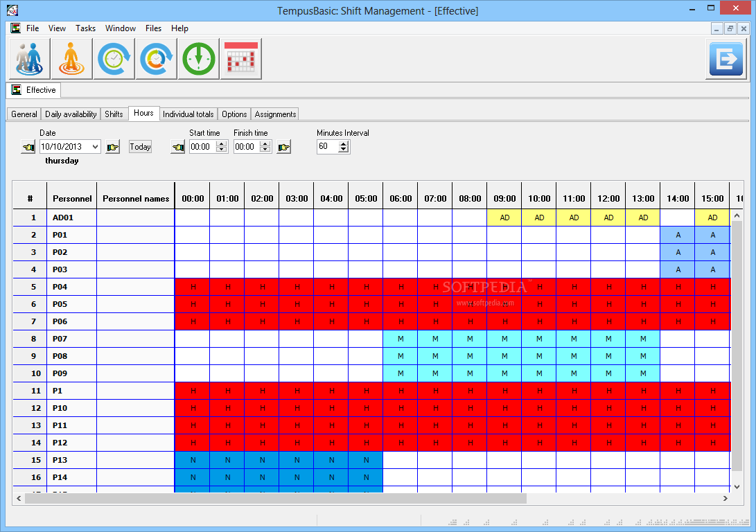Increase Minutes Interval with up spinner
The height and width of the screenshot is (532, 756).
pos(343,143)
